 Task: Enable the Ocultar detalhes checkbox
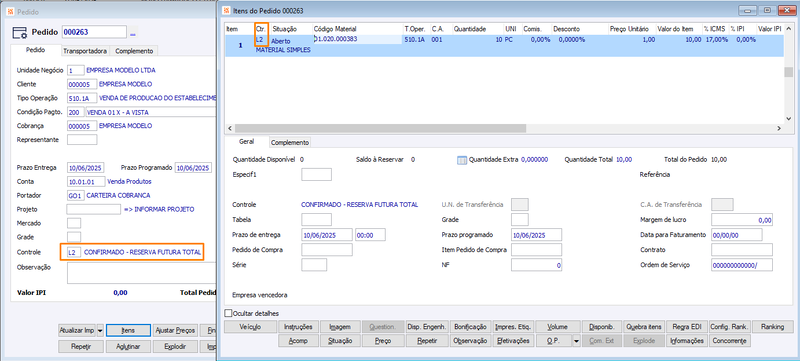(228, 313)
